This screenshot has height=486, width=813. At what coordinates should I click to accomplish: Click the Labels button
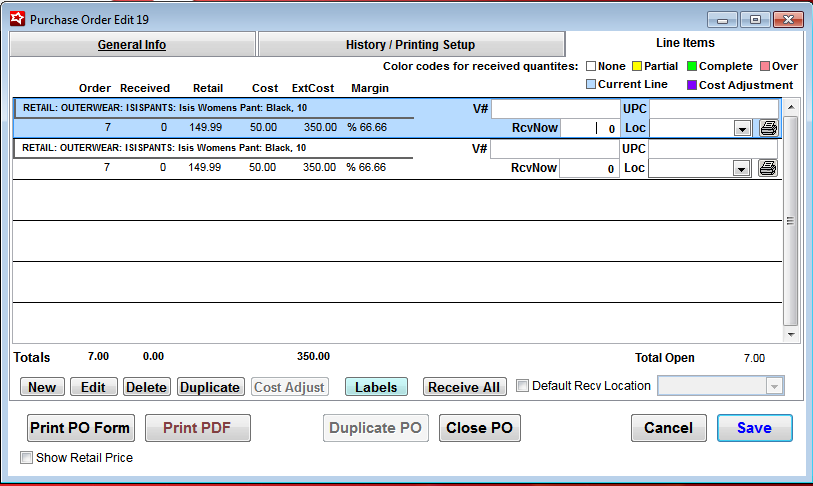pyautogui.click(x=376, y=387)
